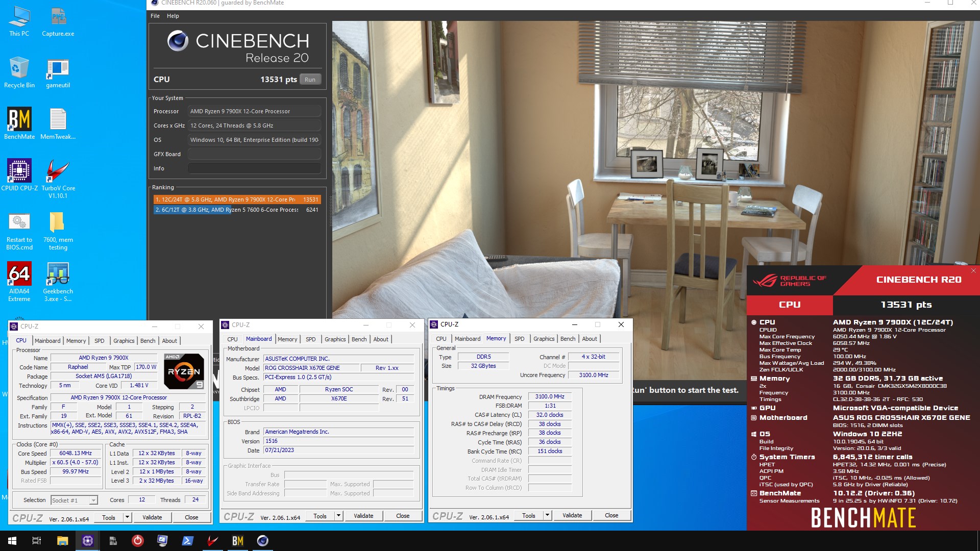Open Cinebench Help menu
The width and height of the screenshot is (980, 551).
tap(173, 16)
